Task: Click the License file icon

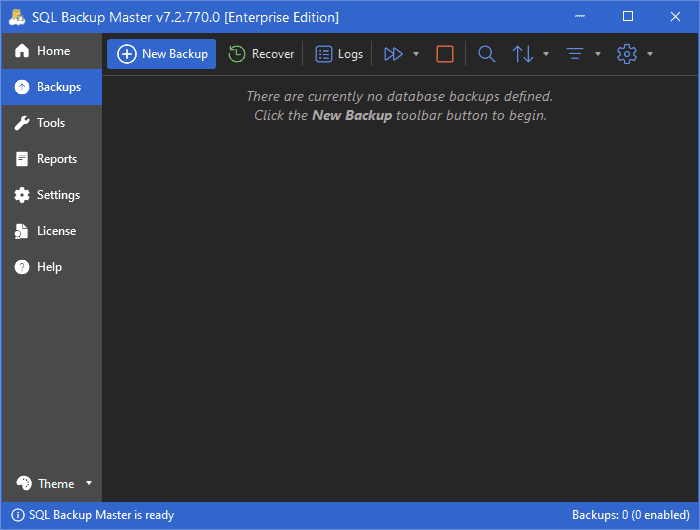Action: coord(21,231)
